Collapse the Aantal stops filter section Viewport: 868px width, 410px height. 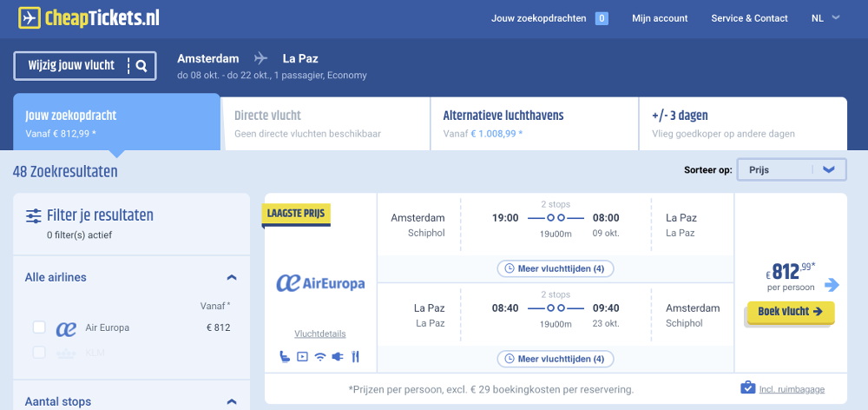232,401
